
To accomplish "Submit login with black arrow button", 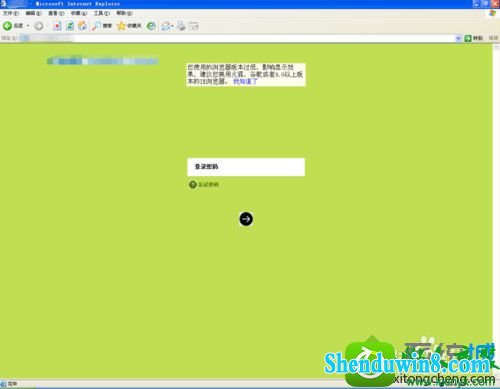I will point(246,219).
